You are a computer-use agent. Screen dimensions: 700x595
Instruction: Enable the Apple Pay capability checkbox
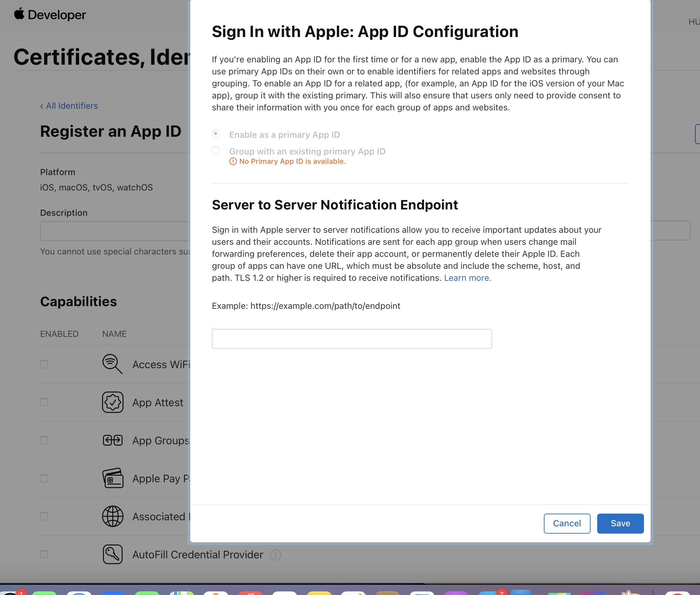(44, 478)
